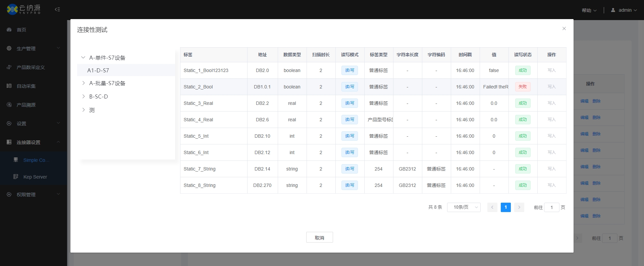
Task: Click the 取消 button
Action: (319, 238)
